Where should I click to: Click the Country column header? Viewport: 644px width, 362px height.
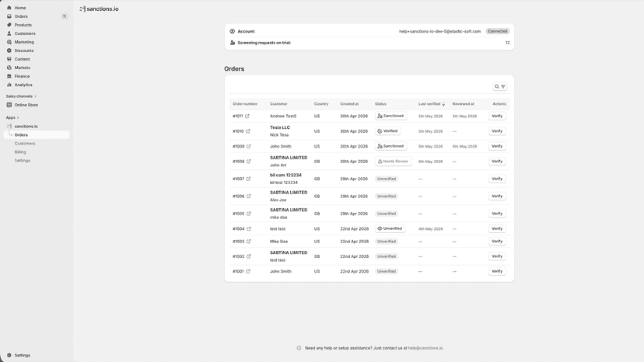[321, 104]
